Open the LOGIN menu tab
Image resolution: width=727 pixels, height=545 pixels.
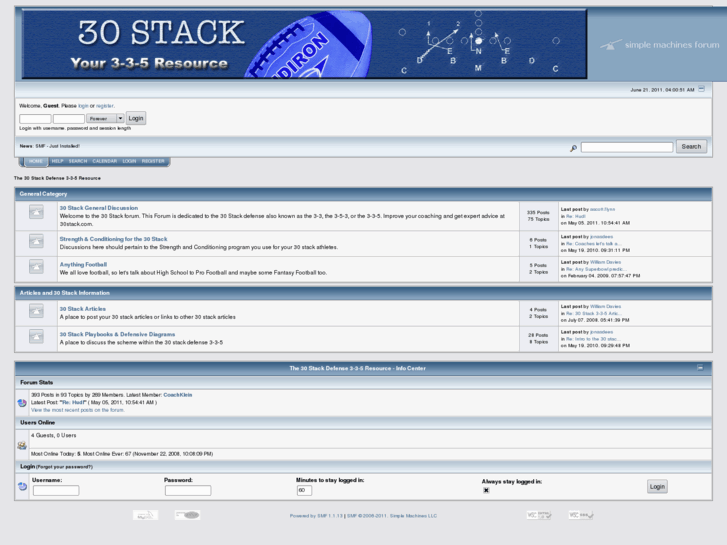129,161
